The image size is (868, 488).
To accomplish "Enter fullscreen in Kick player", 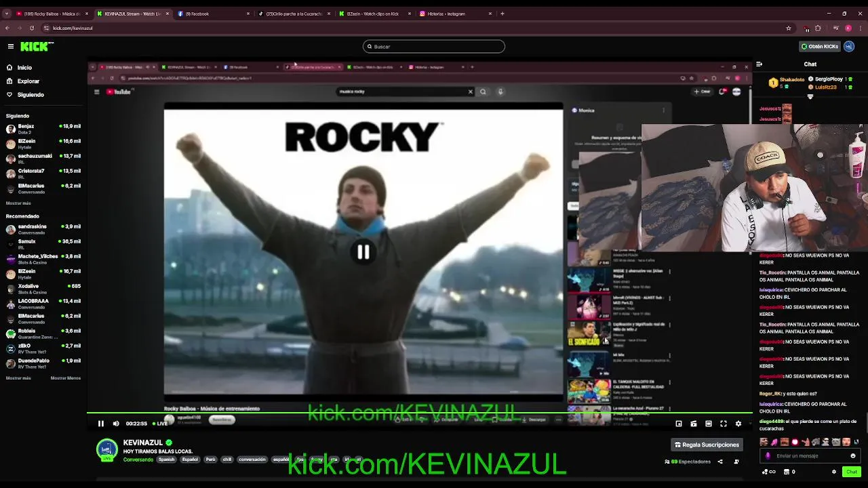I will pos(724,424).
